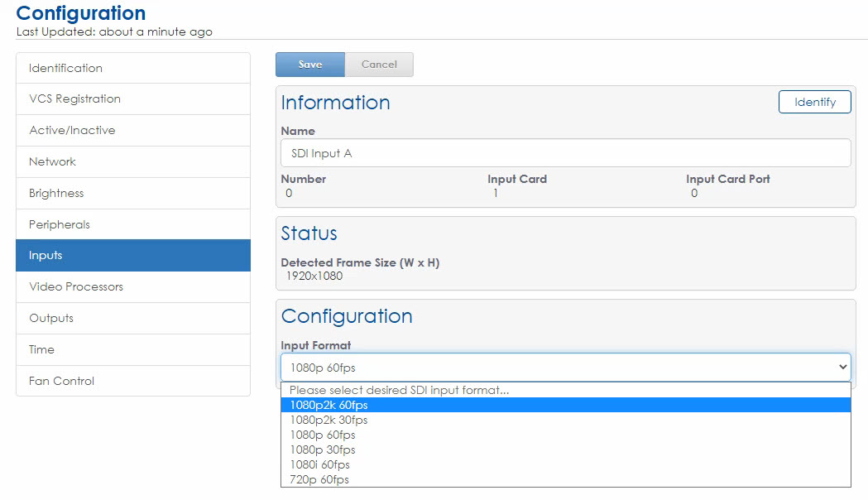The width and height of the screenshot is (868, 500).
Task: Open the Active/Inactive section
Action: pyautogui.click(x=132, y=130)
